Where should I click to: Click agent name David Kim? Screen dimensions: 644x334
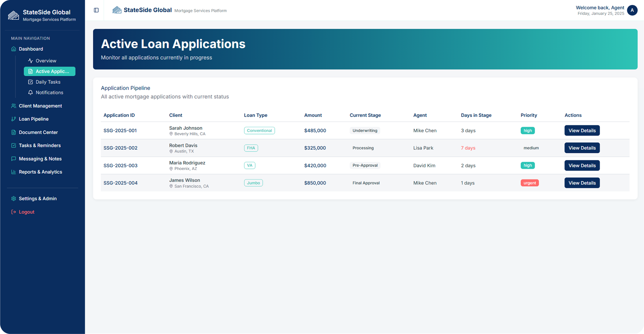pos(424,165)
